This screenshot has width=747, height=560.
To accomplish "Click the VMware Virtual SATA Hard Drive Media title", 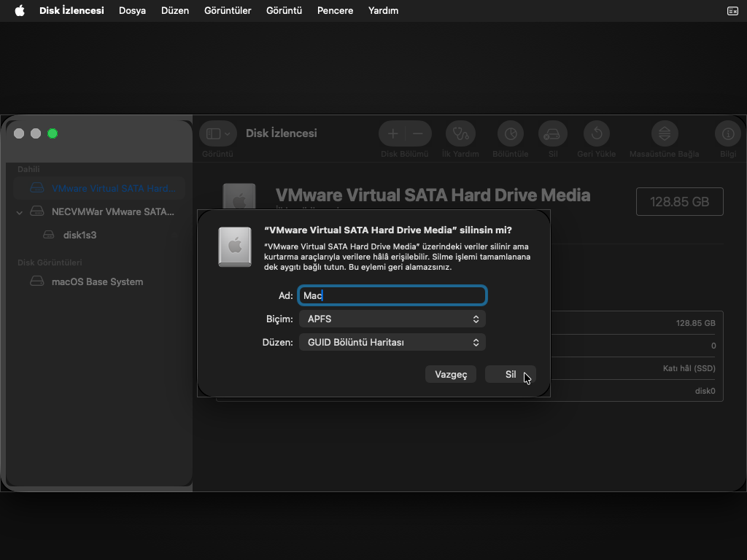I will tap(433, 195).
